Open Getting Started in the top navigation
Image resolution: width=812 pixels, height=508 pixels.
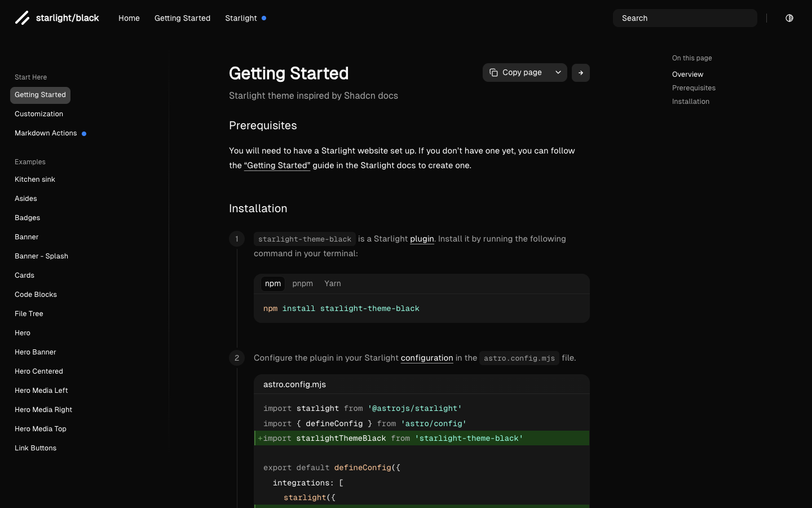coord(182,18)
